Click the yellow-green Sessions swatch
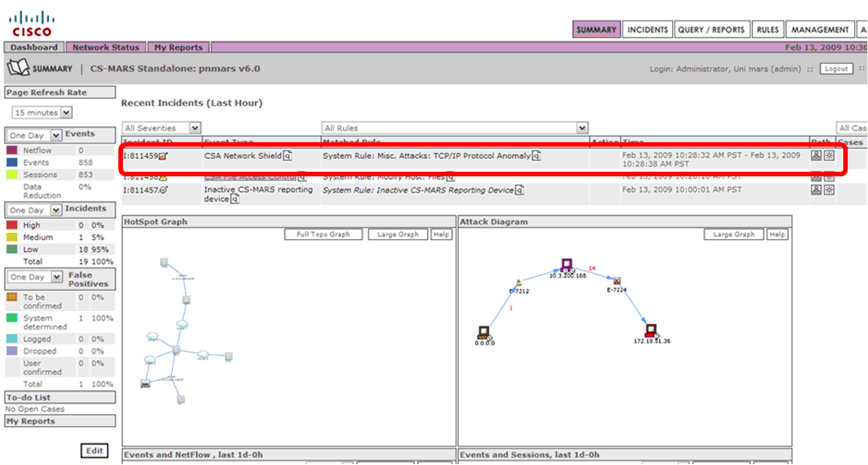868x465 pixels. click(12, 174)
